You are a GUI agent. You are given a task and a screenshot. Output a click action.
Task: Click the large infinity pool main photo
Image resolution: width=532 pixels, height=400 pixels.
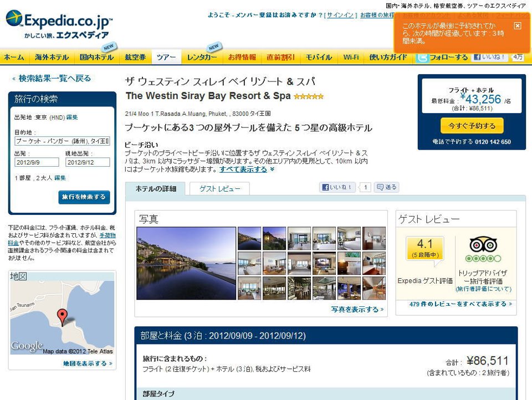coord(186,263)
